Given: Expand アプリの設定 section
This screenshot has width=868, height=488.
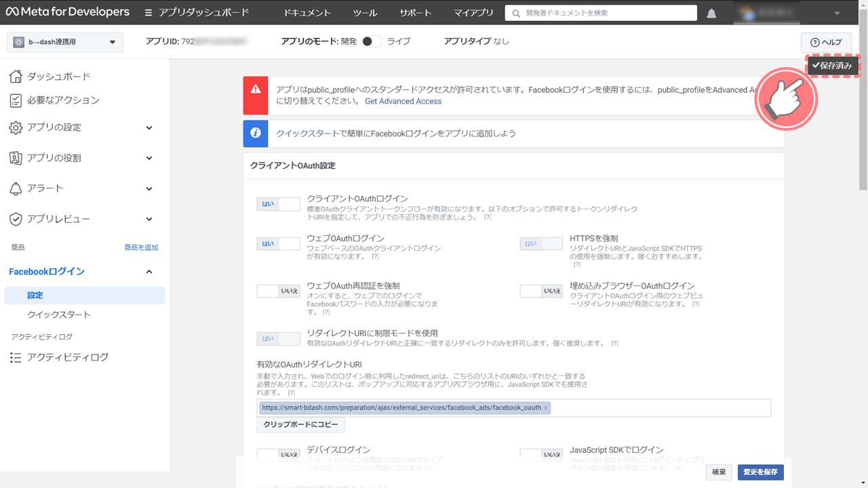Looking at the screenshot, I should tap(149, 127).
